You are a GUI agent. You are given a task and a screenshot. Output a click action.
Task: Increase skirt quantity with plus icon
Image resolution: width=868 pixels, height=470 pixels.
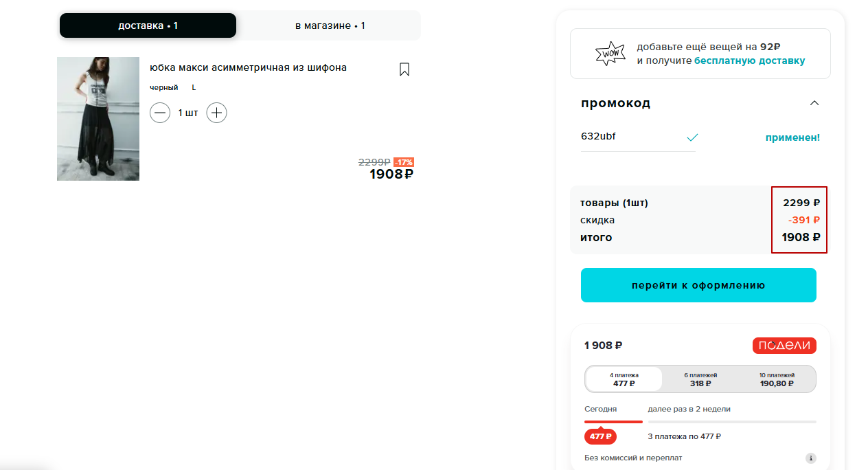tap(216, 113)
